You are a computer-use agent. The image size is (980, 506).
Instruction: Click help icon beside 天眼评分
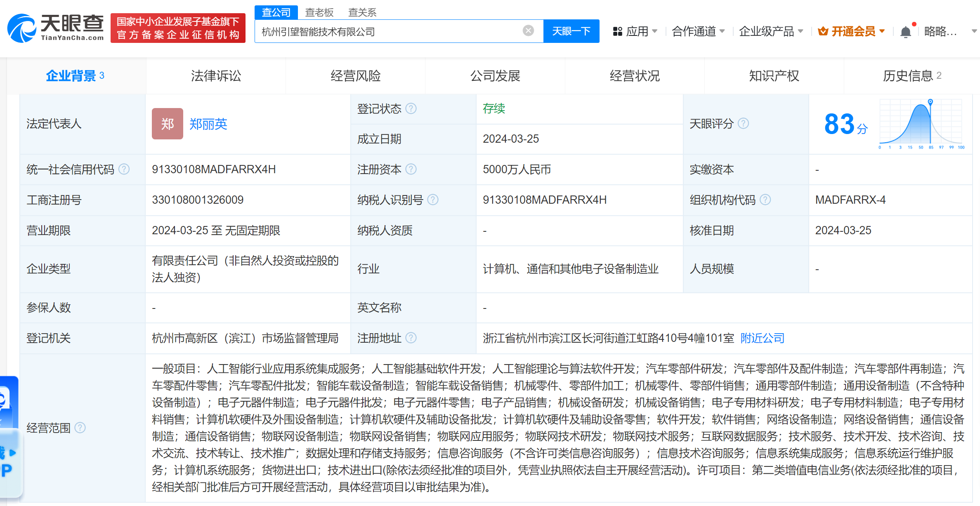pos(743,123)
